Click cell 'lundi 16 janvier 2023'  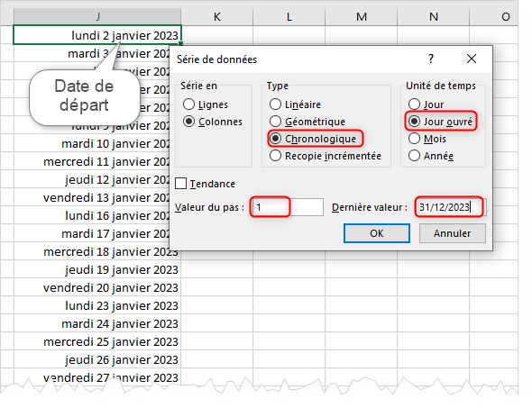92,215
